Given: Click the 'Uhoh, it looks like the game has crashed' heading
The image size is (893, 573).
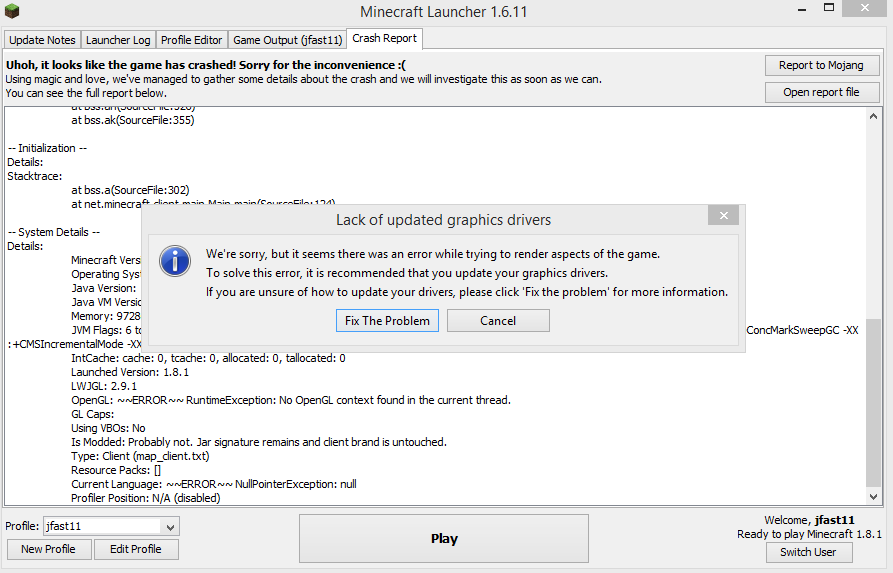Looking at the screenshot, I should 206,65.
